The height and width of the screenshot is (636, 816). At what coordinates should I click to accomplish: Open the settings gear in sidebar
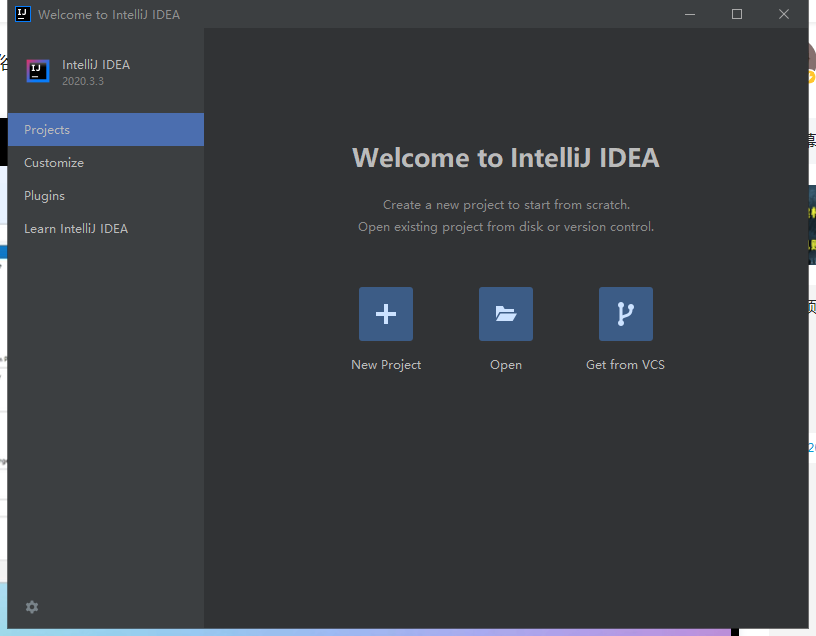click(32, 607)
